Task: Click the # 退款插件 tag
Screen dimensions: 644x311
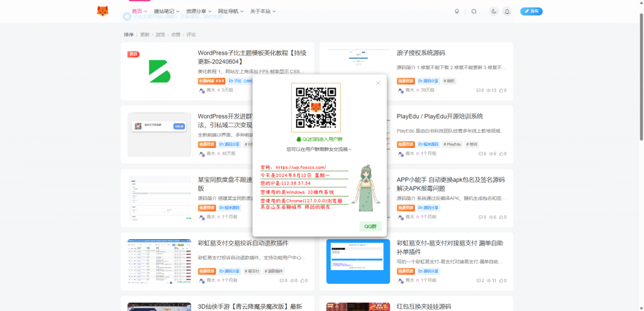Action: click(x=274, y=271)
